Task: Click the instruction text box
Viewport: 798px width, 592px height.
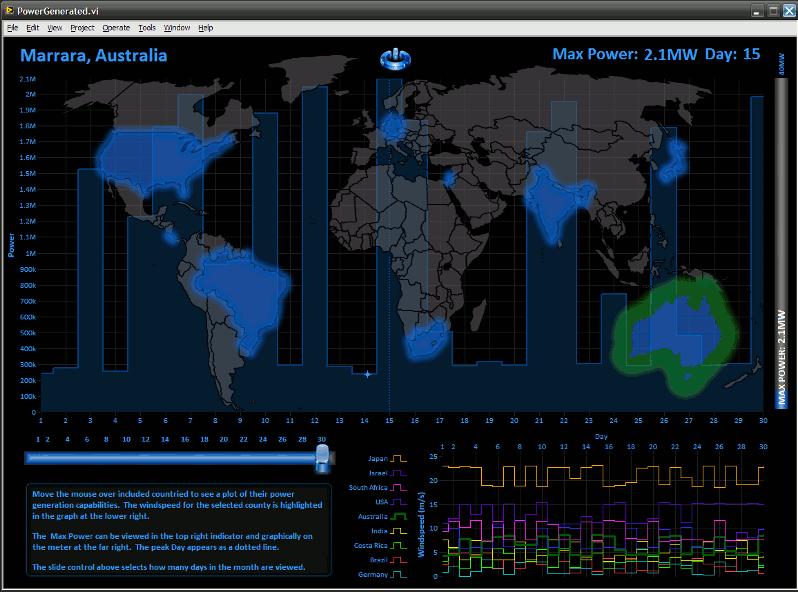Action: pyautogui.click(x=179, y=530)
